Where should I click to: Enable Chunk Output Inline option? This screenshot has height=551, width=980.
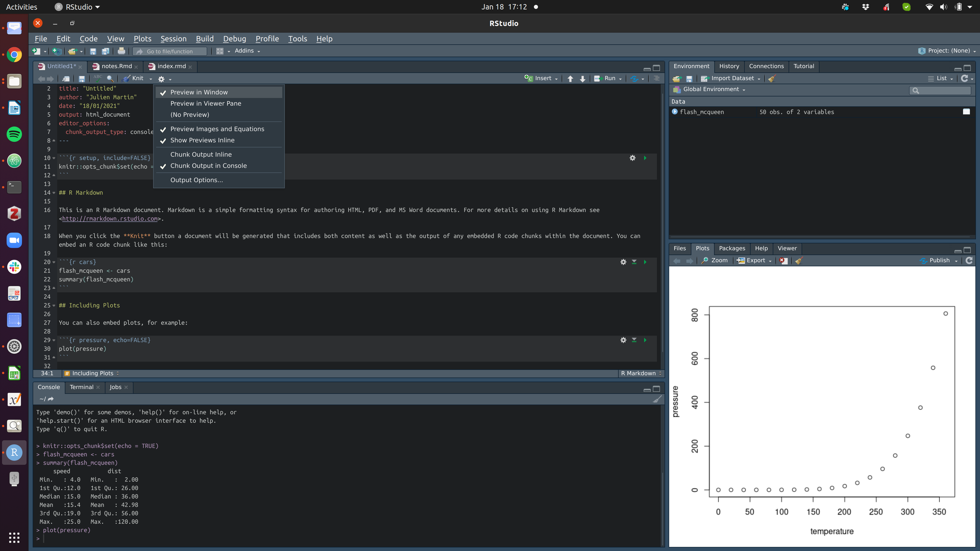click(x=201, y=154)
